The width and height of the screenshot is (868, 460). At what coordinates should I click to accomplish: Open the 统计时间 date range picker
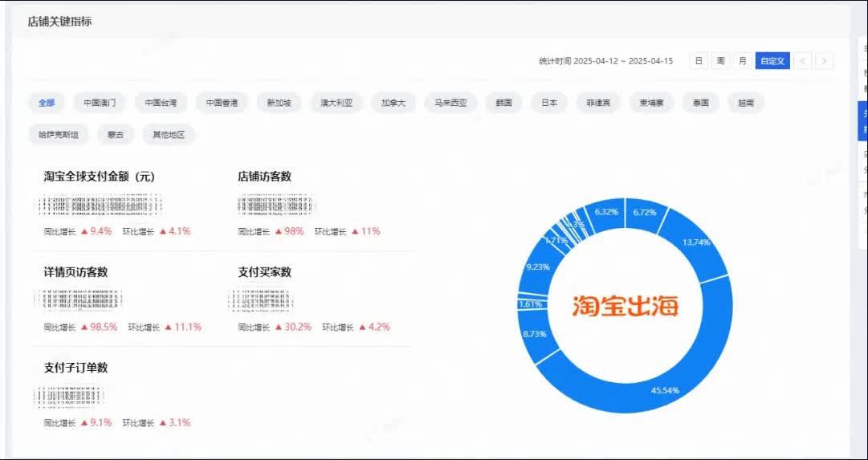point(606,61)
